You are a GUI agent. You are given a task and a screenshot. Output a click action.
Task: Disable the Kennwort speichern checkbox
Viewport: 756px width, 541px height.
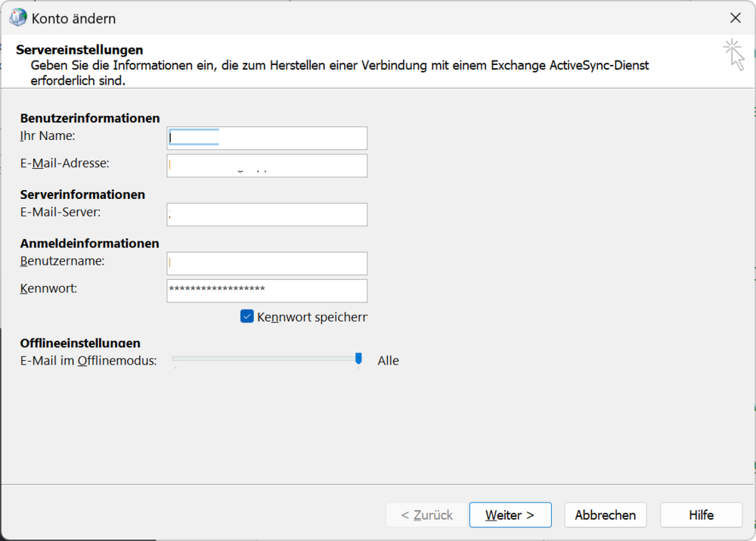coord(246,316)
